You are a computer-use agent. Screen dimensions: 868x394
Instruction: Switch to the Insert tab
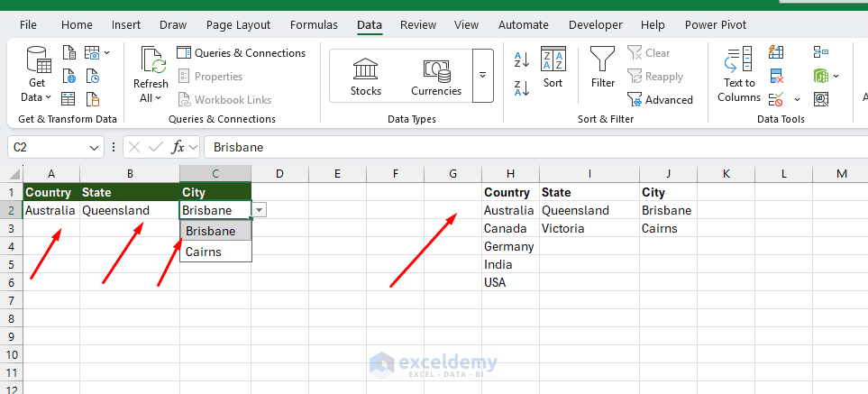[126, 25]
